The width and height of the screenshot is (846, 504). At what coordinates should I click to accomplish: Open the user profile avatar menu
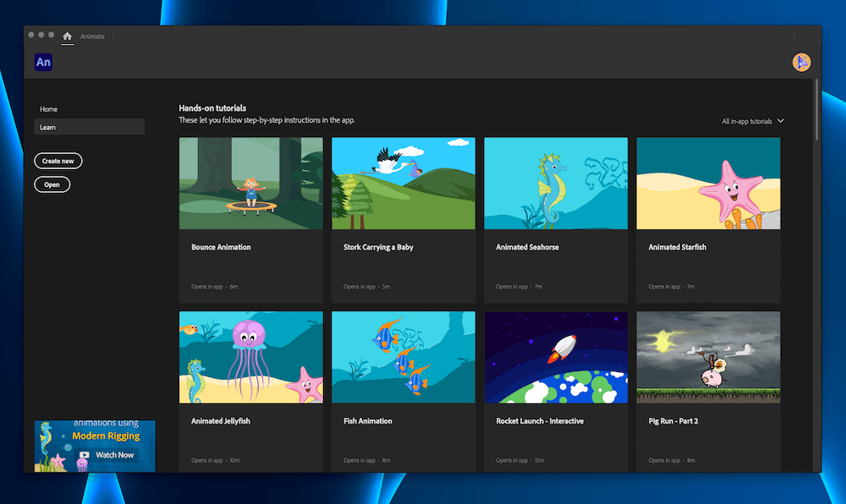point(801,62)
